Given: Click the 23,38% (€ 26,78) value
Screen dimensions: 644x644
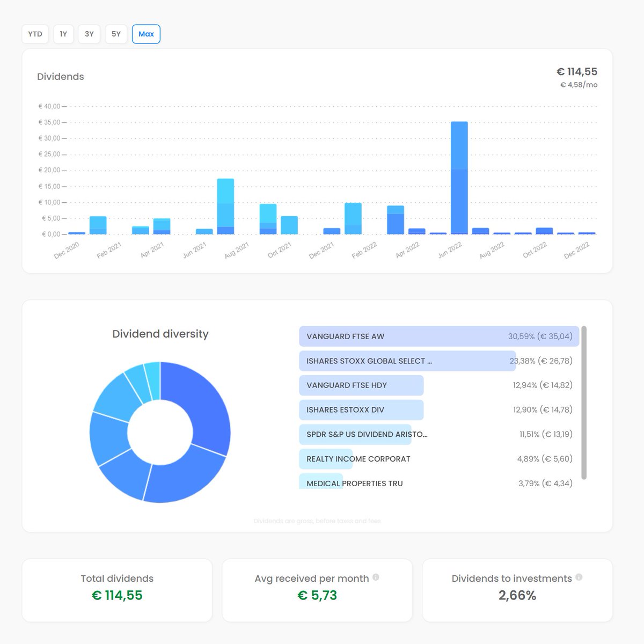Looking at the screenshot, I should pyautogui.click(x=541, y=361).
